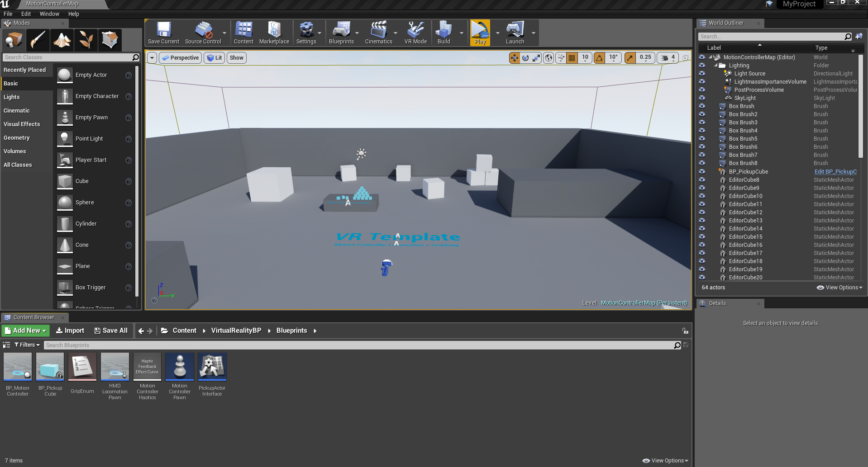The width and height of the screenshot is (868, 467).
Task: Hide the Light Source actor via eye icon
Action: point(702,73)
